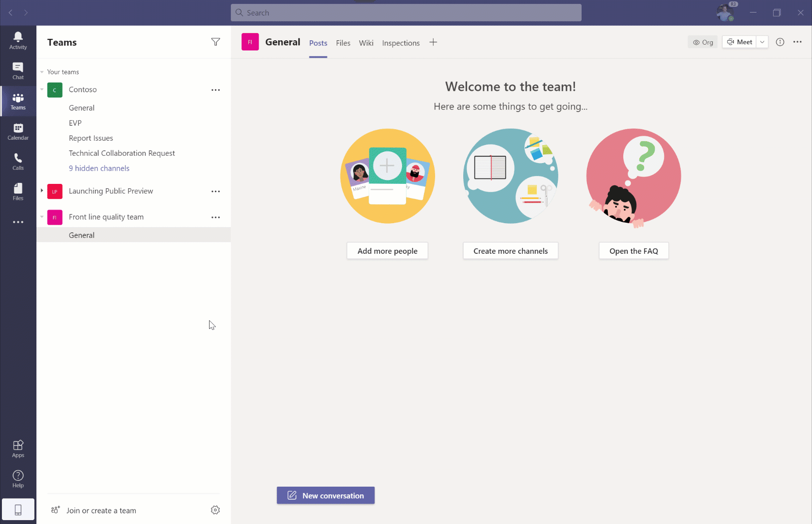812x524 pixels.
Task: Collapse the Front line quality team
Action: click(x=42, y=217)
